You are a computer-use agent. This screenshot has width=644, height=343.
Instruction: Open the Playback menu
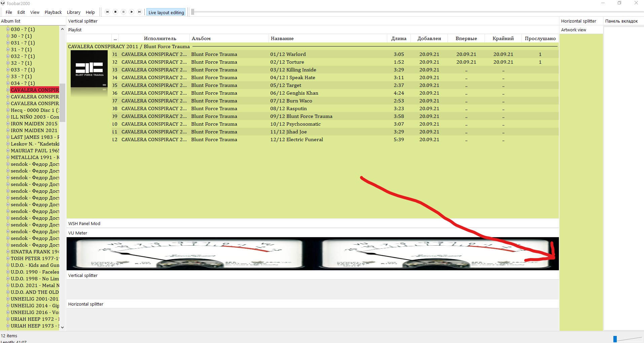point(53,12)
